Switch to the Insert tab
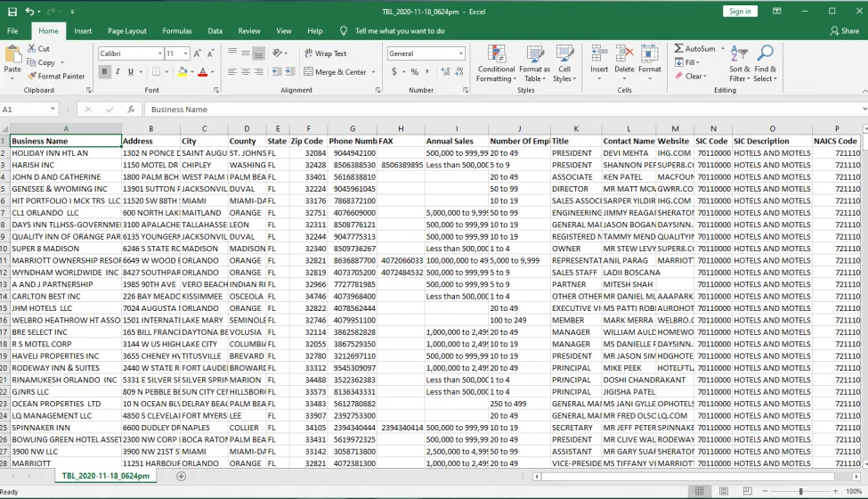The height and width of the screenshot is (499, 868). coord(83,31)
